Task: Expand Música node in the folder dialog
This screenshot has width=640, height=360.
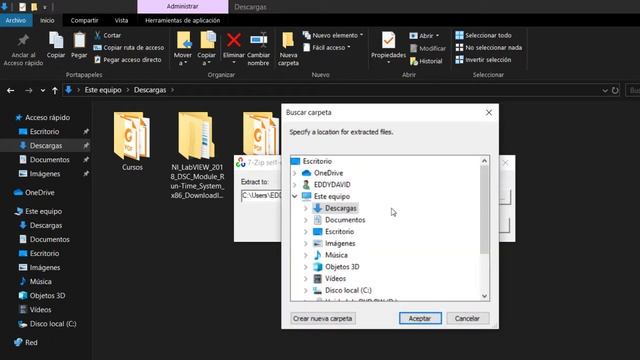Action: 306,255
